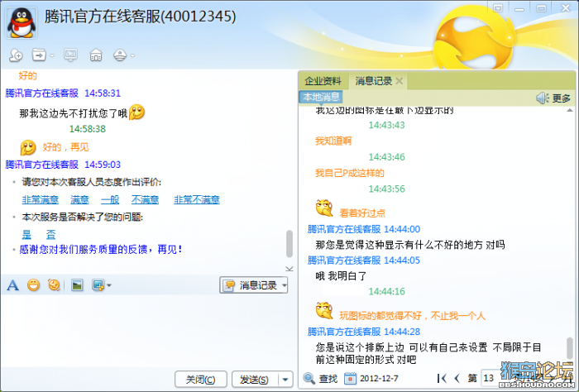
Task: Rate service as 非常满意
Action: click(x=41, y=199)
